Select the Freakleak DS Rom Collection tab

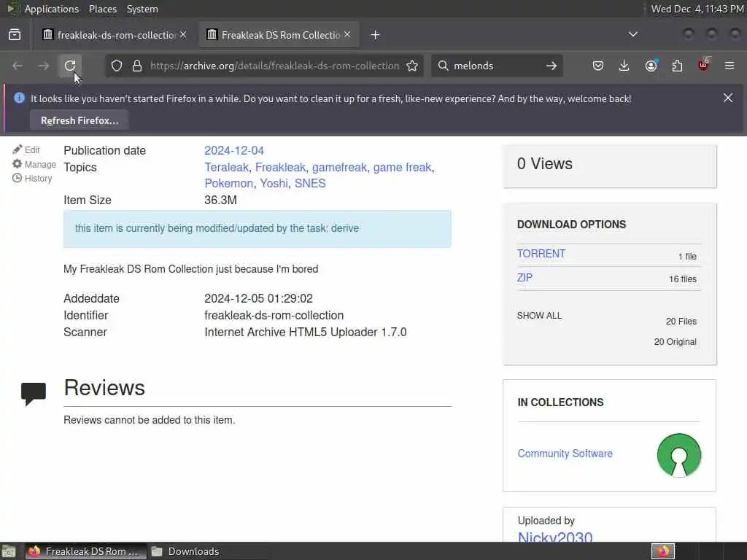tap(278, 35)
